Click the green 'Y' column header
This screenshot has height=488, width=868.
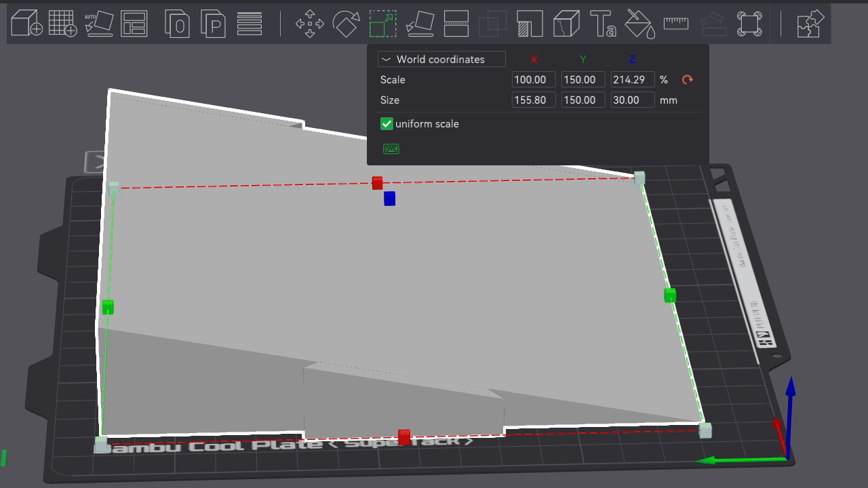pos(583,60)
